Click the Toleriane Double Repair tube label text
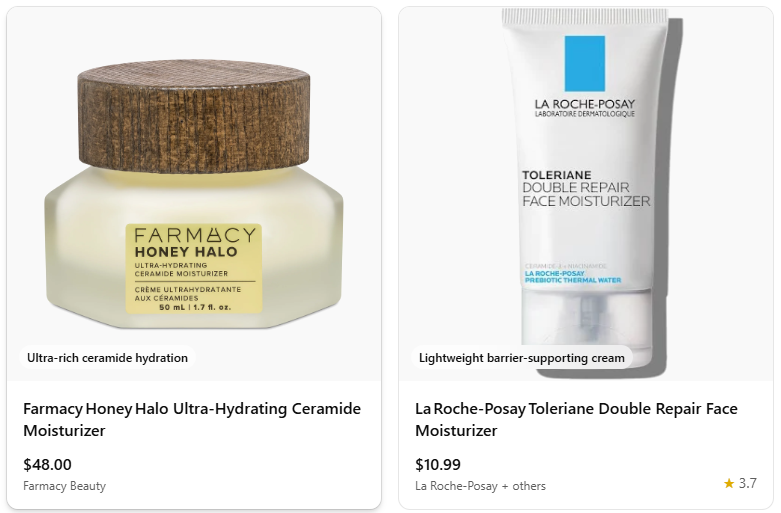Viewport: 781px width, 513px height. pos(586,189)
